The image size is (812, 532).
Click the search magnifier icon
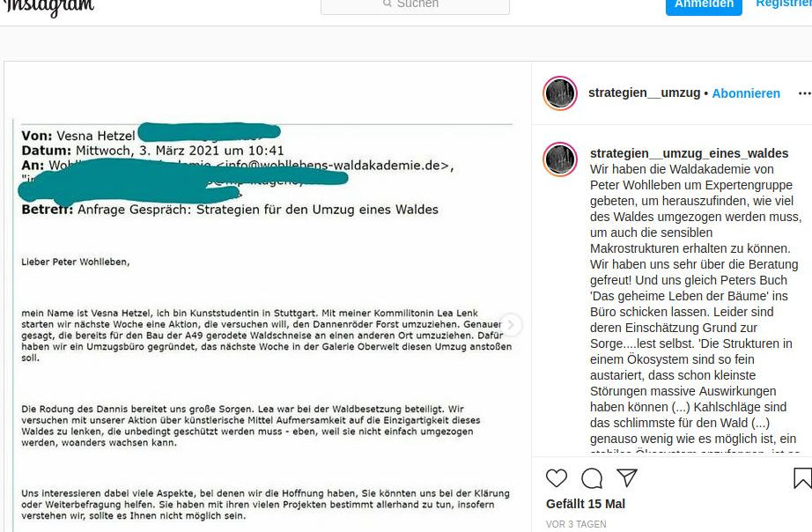pyautogui.click(x=388, y=4)
